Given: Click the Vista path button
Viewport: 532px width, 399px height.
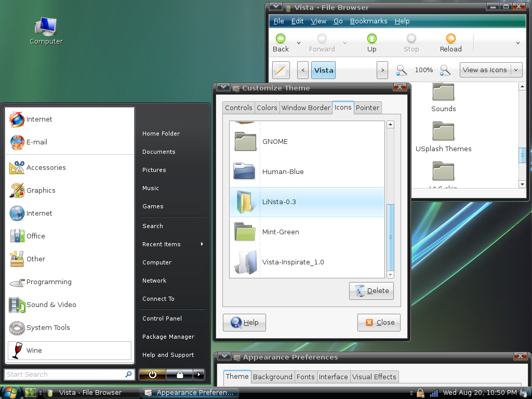Looking at the screenshot, I should tap(323, 70).
